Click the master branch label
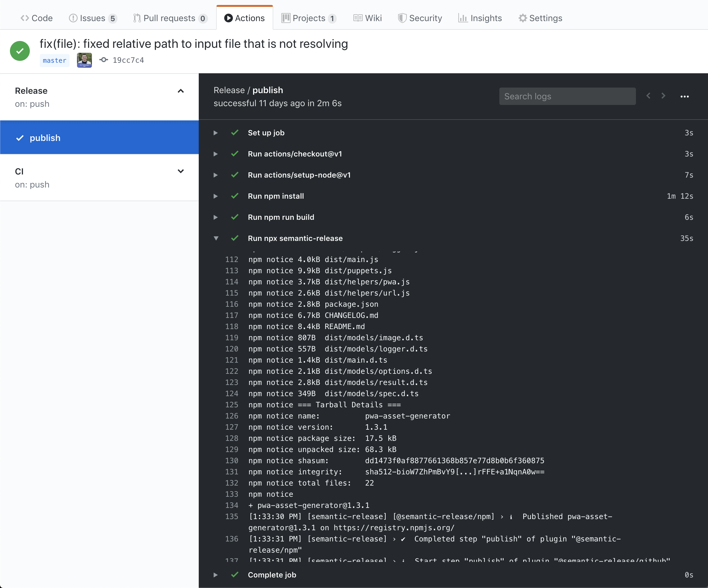Viewport: 708px width, 588px height. pyautogui.click(x=55, y=60)
